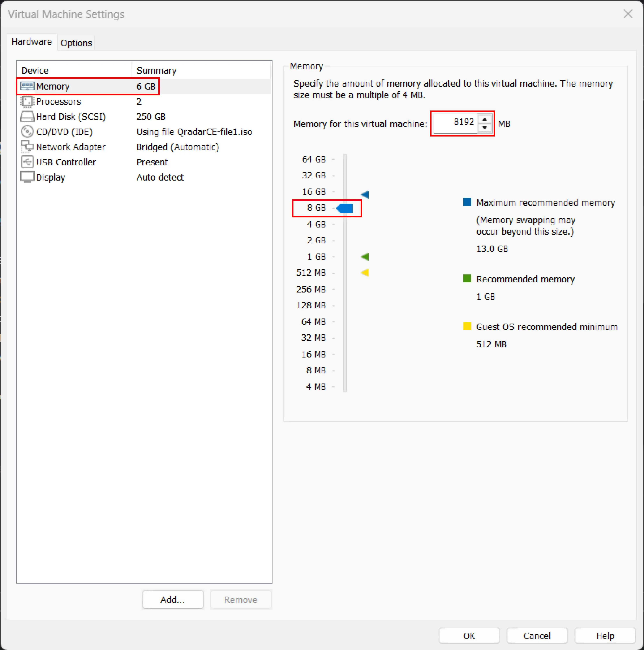Select the Network Adapter icon
The height and width of the screenshot is (650, 644).
point(27,147)
